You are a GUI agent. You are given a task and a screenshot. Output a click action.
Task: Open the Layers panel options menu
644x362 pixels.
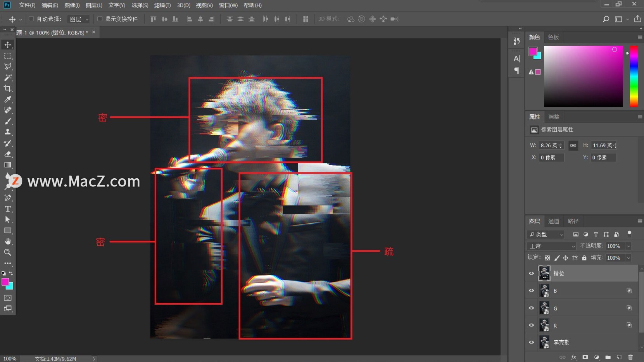[x=640, y=221]
